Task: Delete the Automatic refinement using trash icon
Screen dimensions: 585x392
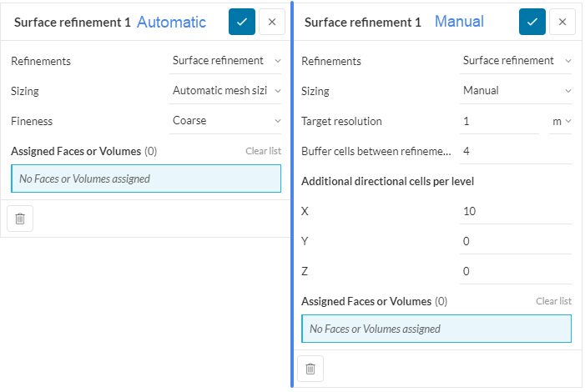Action: [x=20, y=219]
